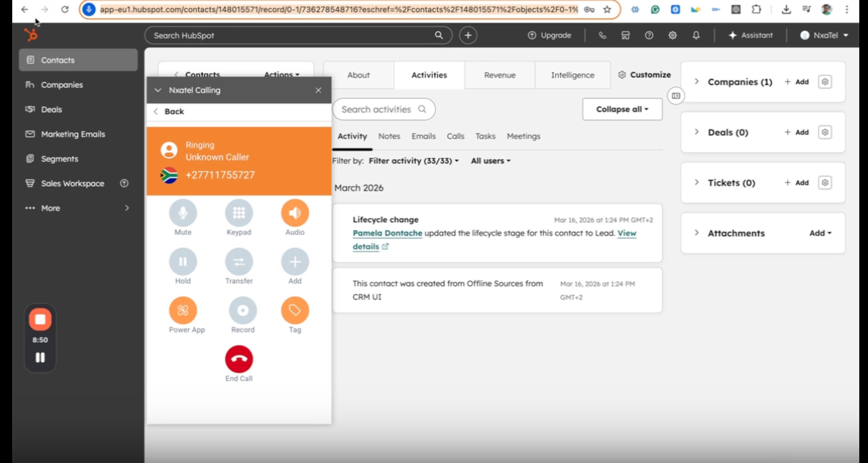Expand the Attachments section

pyautogui.click(x=696, y=233)
